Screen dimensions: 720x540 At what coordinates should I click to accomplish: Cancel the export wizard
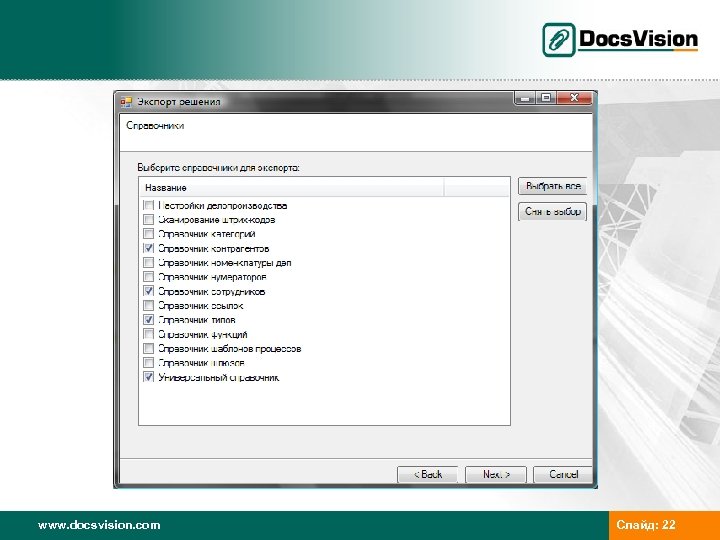click(x=563, y=474)
